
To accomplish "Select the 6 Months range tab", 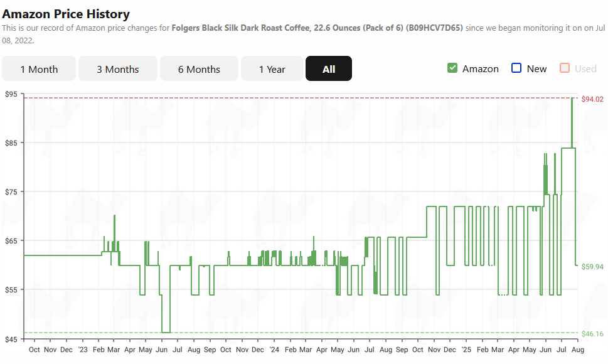I will tap(199, 68).
